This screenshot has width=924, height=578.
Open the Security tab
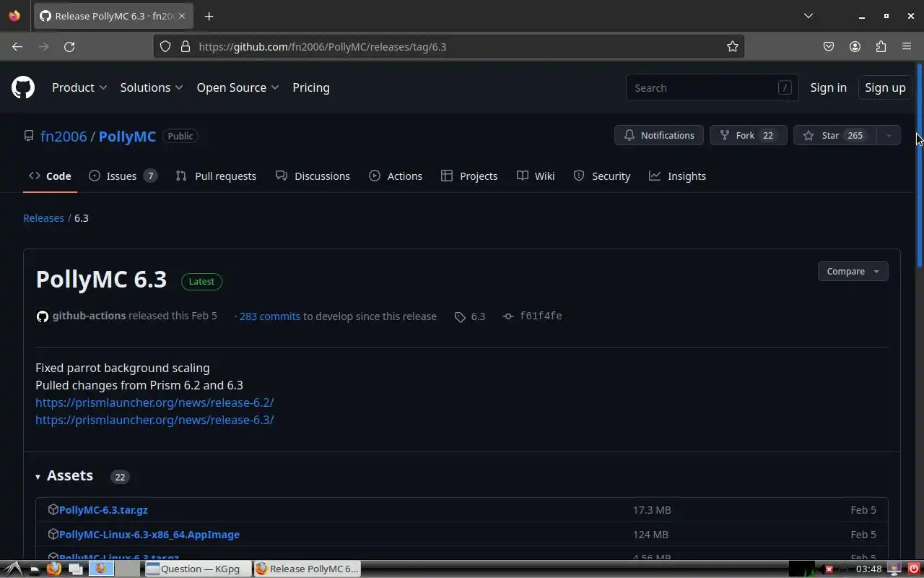pos(602,176)
